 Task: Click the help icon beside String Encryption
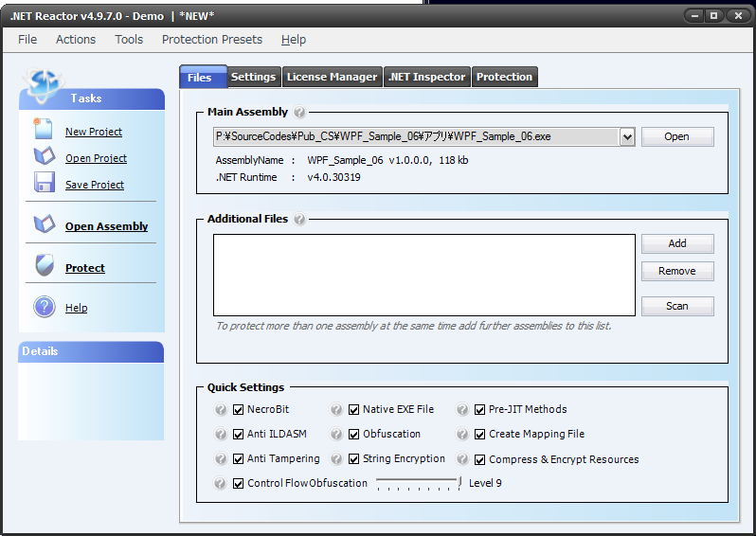tap(336, 458)
